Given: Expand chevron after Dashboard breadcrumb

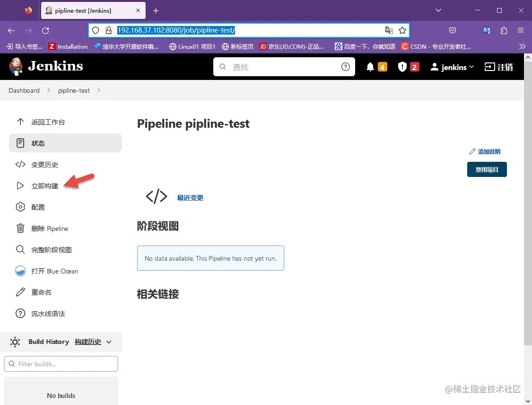Looking at the screenshot, I should (49, 90).
